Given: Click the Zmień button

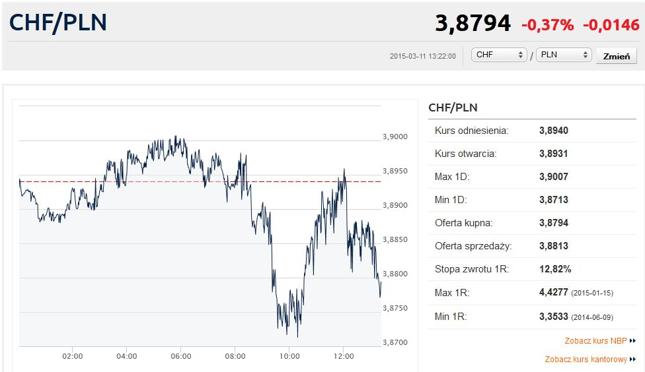Looking at the screenshot, I should coord(616,56).
